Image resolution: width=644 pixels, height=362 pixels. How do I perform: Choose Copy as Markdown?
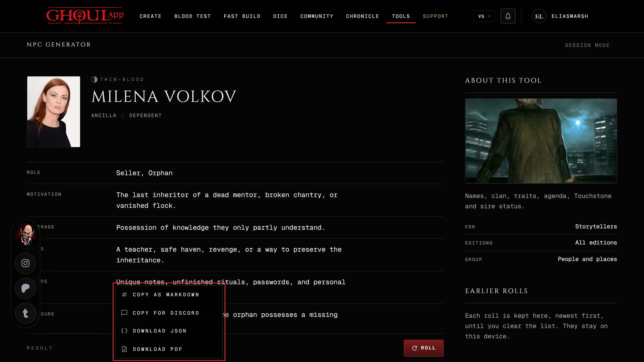coord(169,295)
